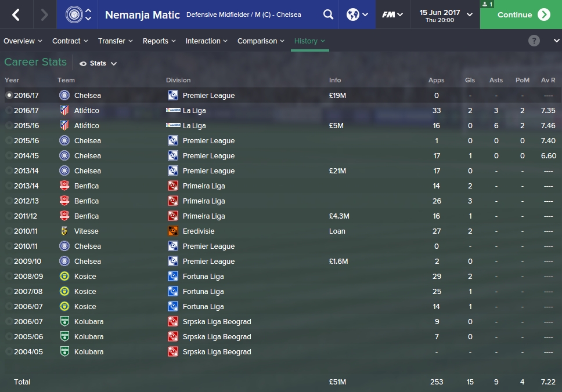Sort by the Apps column header
The height and width of the screenshot is (392, 562).
tap(436, 80)
